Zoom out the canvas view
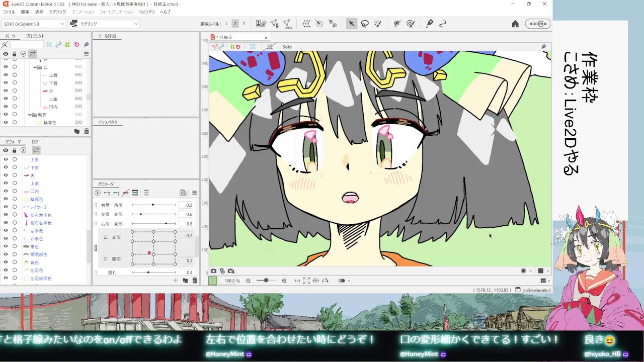This screenshot has height=362, width=644. point(248,281)
